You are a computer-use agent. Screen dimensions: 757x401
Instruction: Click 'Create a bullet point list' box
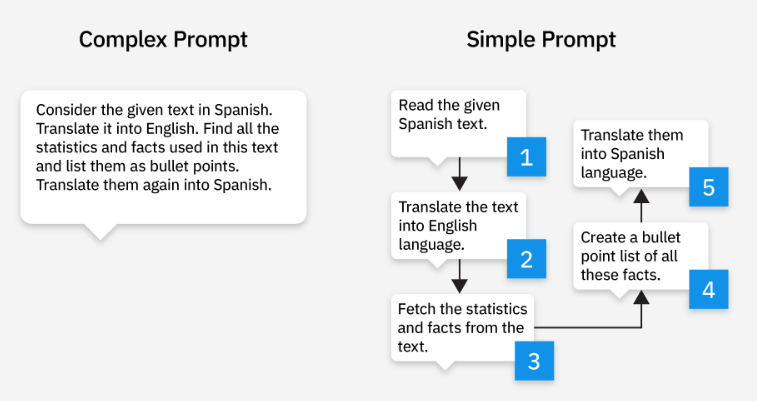(641, 256)
